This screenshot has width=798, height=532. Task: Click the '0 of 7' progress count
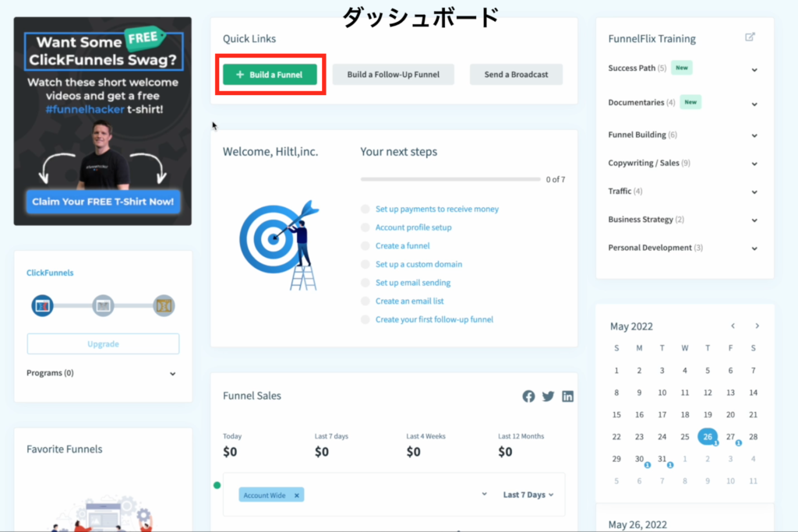coord(556,179)
